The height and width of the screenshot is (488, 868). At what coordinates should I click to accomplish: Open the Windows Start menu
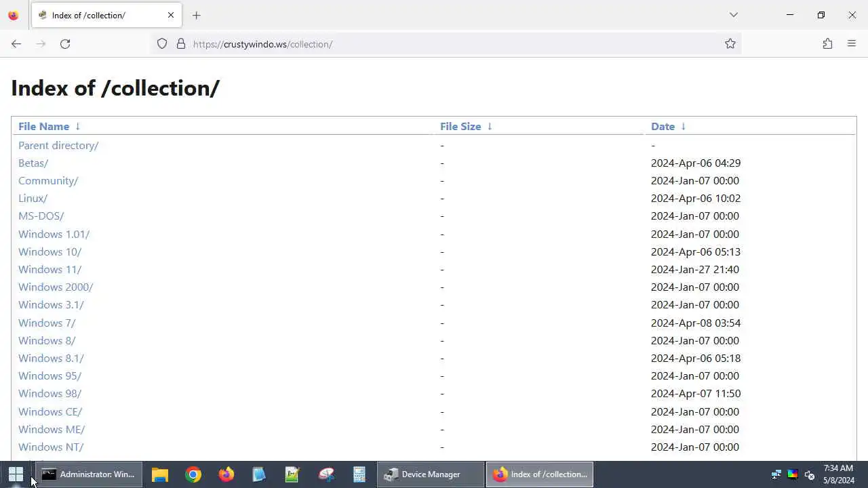point(16,474)
